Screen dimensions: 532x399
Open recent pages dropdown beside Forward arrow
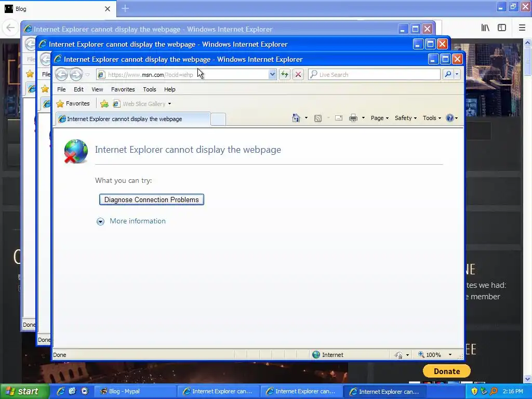pyautogui.click(x=87, y=75)
